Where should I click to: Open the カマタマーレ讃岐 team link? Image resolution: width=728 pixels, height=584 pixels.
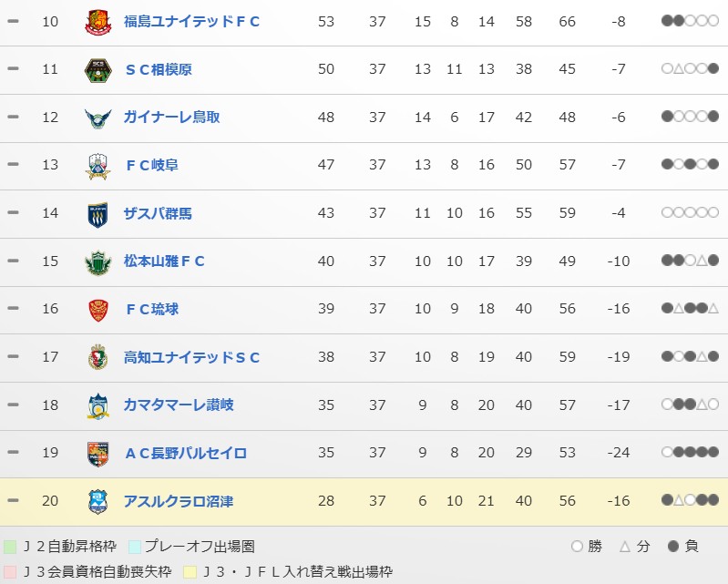179,405
